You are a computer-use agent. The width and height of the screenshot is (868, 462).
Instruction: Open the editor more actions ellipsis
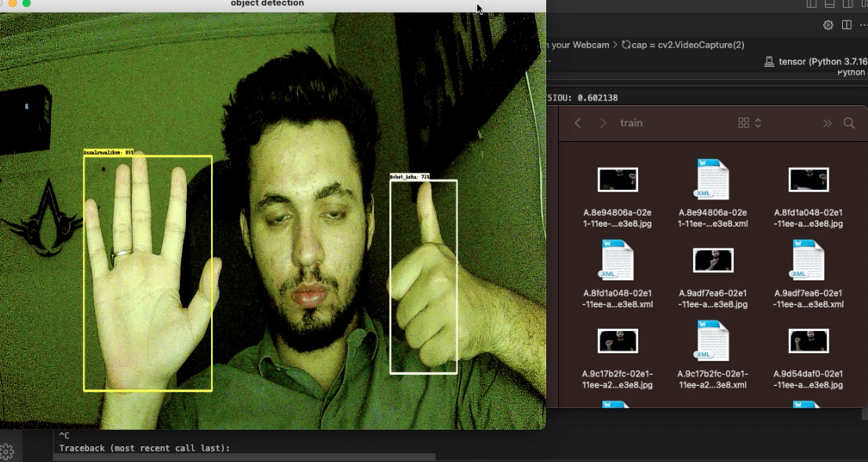coord(863,25)
